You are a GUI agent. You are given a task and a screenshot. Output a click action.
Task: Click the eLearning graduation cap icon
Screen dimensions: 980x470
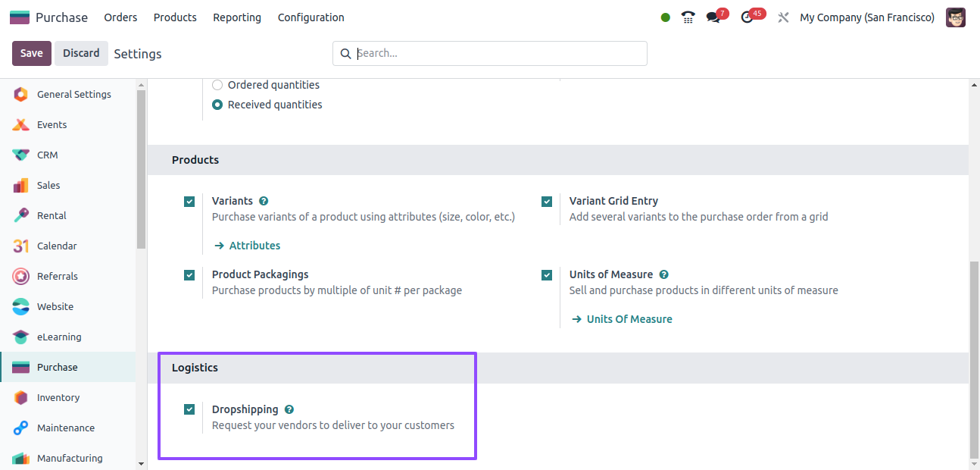21,337
